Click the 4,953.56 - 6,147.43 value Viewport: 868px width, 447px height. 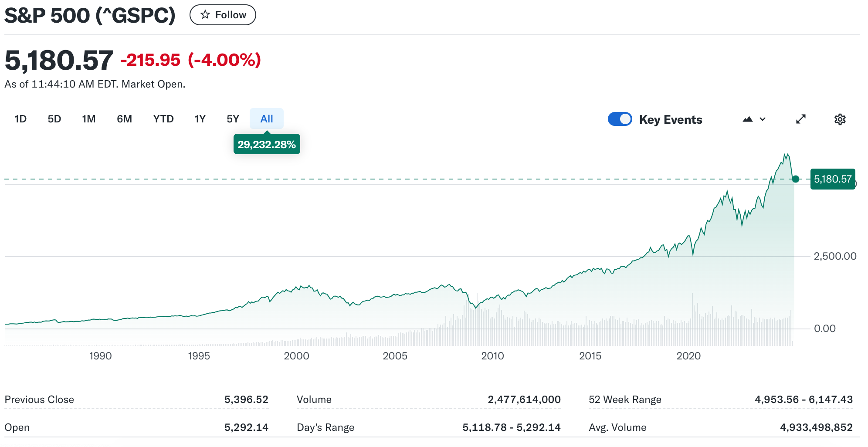[804, 400]
